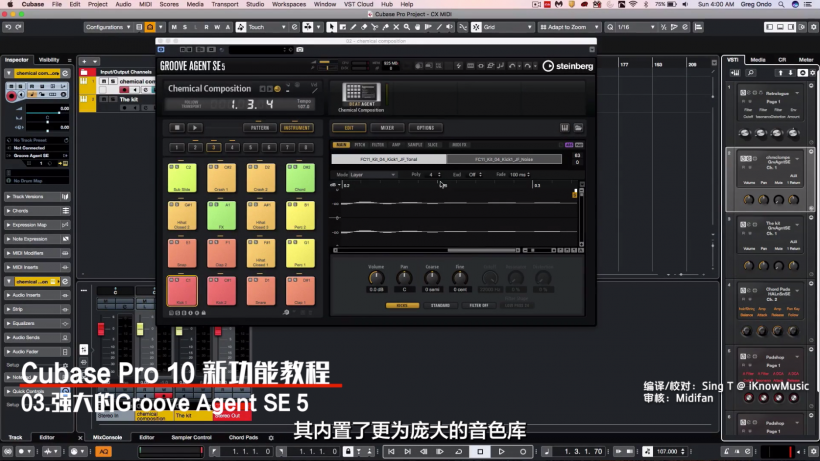Open the Configurations dropdown

point(108,27)
